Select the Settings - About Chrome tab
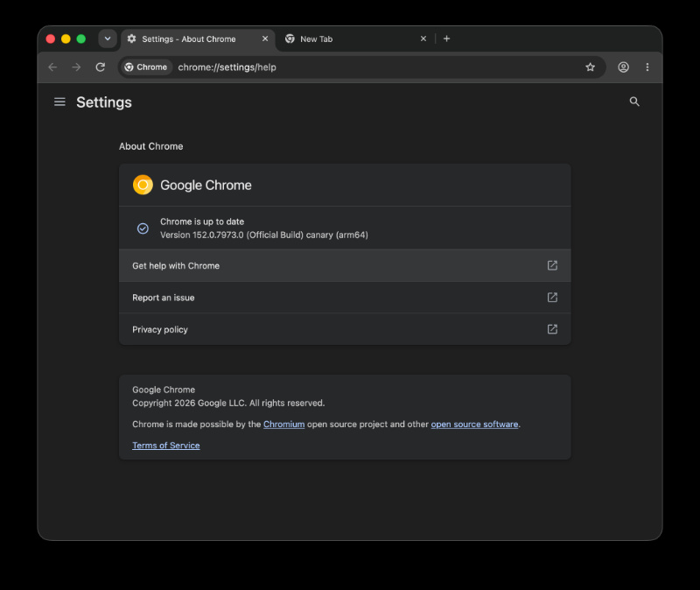Image resolution: width=700 pixels, height=590 pixels. 198,39
